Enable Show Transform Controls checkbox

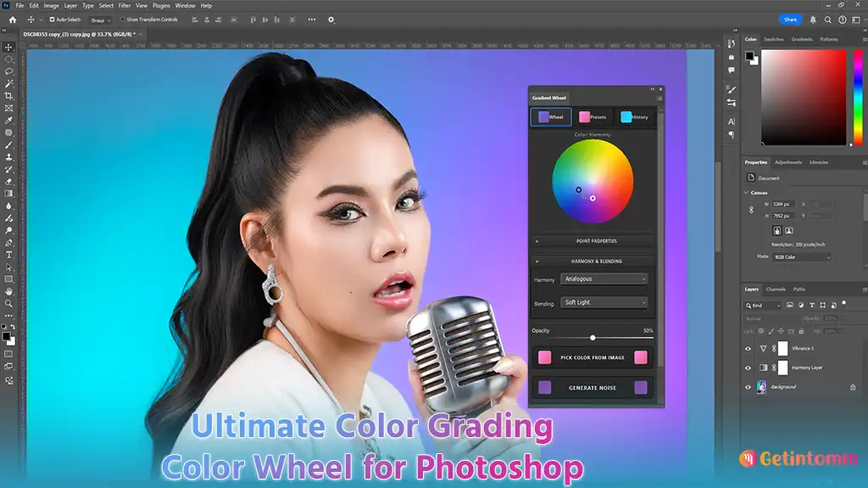[122, 19]
